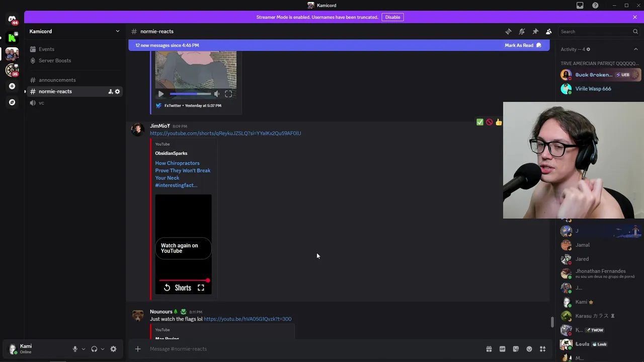
Task: Toggle fullscreen on FxTwitter video
Action: [x=228, y=94]
